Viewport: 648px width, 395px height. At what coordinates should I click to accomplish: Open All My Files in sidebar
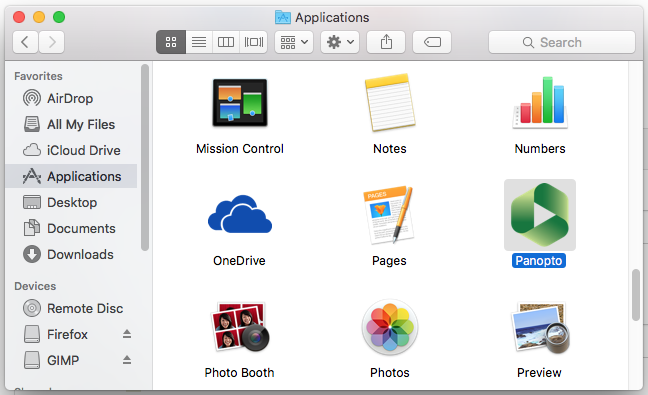71,124
